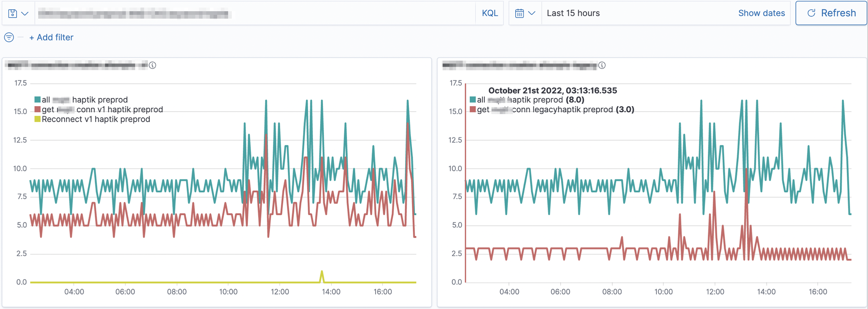Screen dimensions: 868x309
Task: Toggle the 'Reconnect v1 haptik preprod' series visibility
Action: (x=96, y=119)
